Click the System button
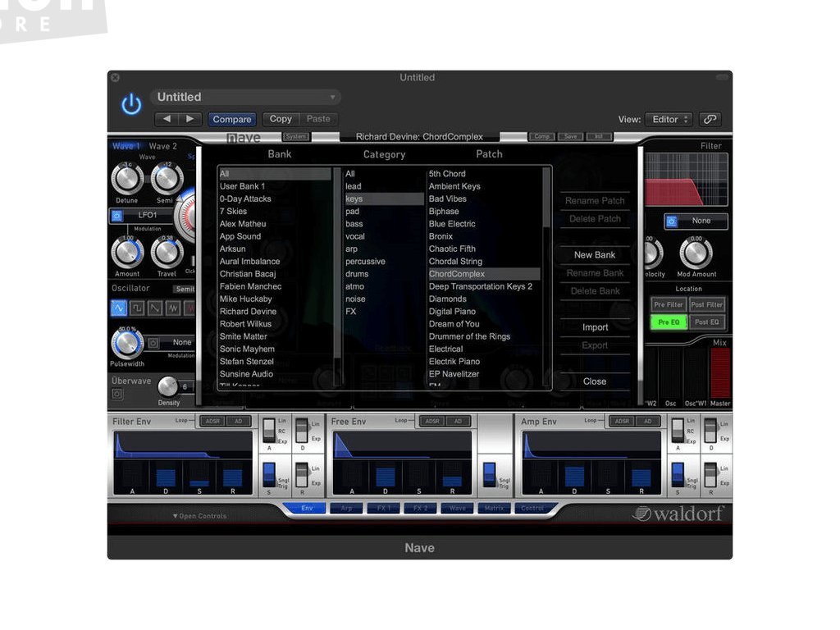Viewport: 840px width, 630px height. [x=295, y=137]
